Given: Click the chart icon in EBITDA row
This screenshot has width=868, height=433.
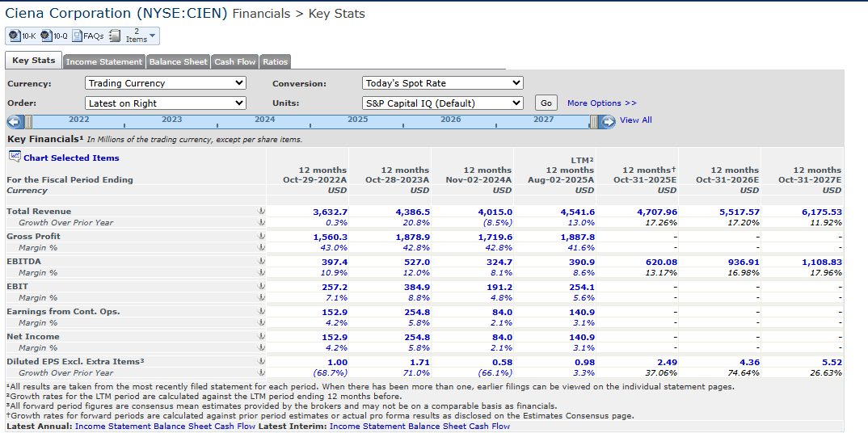Looking at the screenshot, I should click(261, 262).
